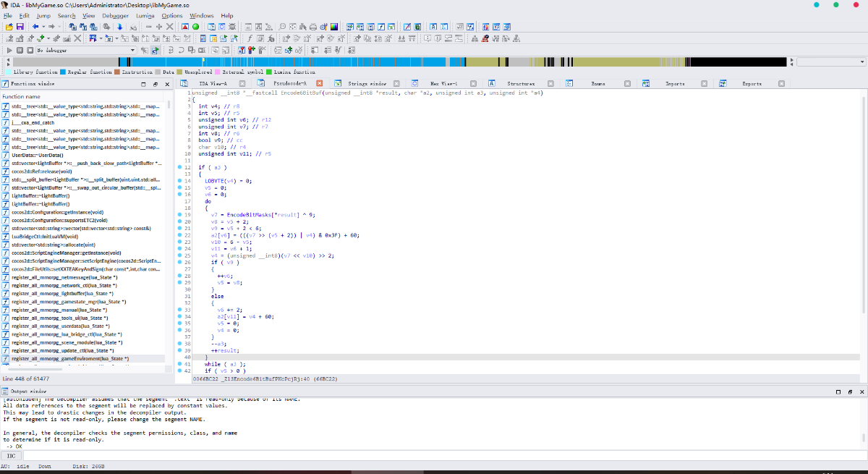Click the save floppy disk icon

coord(20,27)
